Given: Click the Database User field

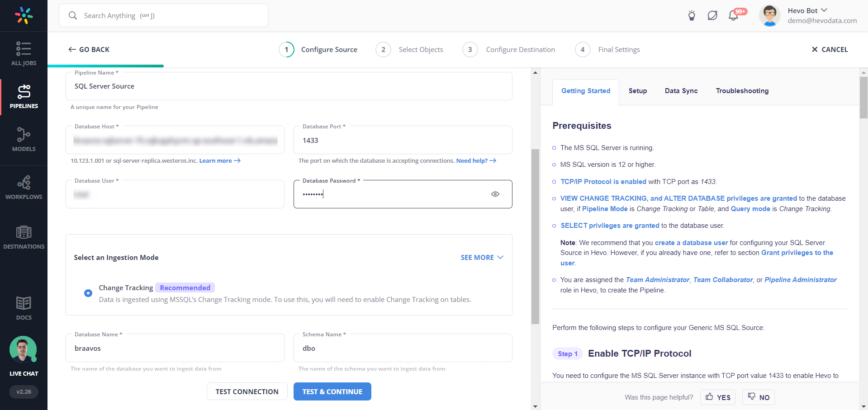Looking at the screenshot, I should (175, 194).
